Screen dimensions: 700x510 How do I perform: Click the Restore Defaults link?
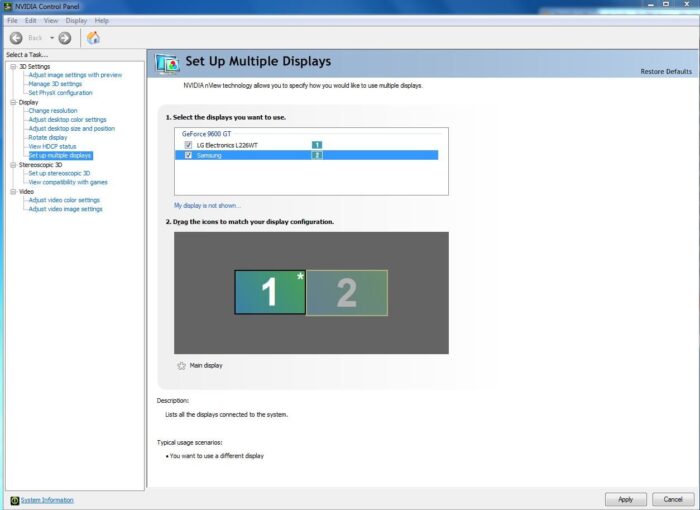(x=666, y=71)
